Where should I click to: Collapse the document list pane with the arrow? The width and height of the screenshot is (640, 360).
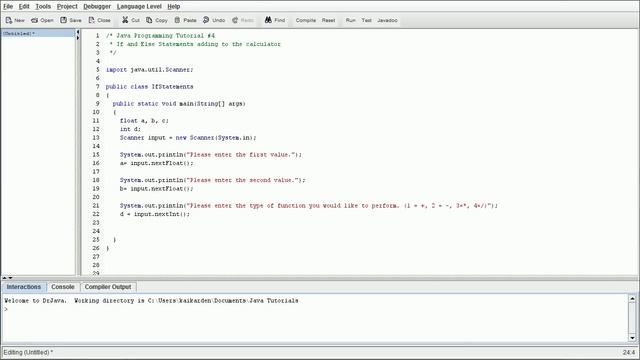[78, 32]
